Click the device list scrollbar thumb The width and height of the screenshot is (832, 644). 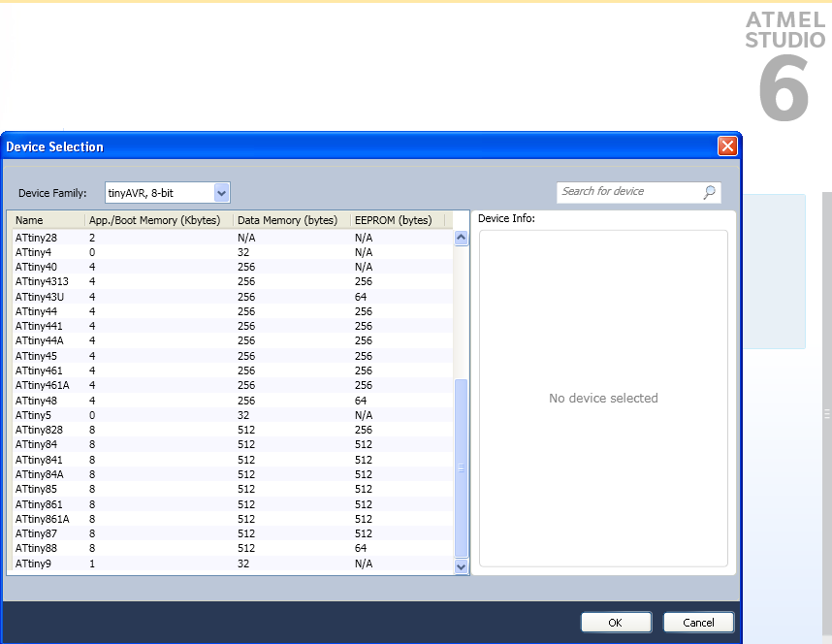(x=462, y=467)
